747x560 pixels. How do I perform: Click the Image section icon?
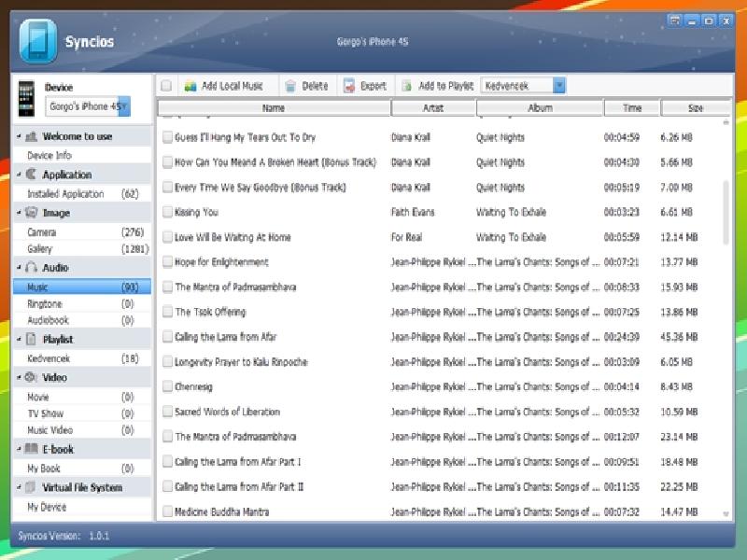(32, 213)
